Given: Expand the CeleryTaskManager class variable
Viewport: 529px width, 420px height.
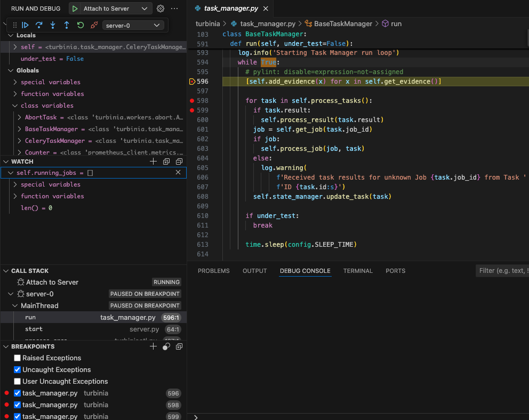Looking at the screenshot, I should click(x=20, y=141).
